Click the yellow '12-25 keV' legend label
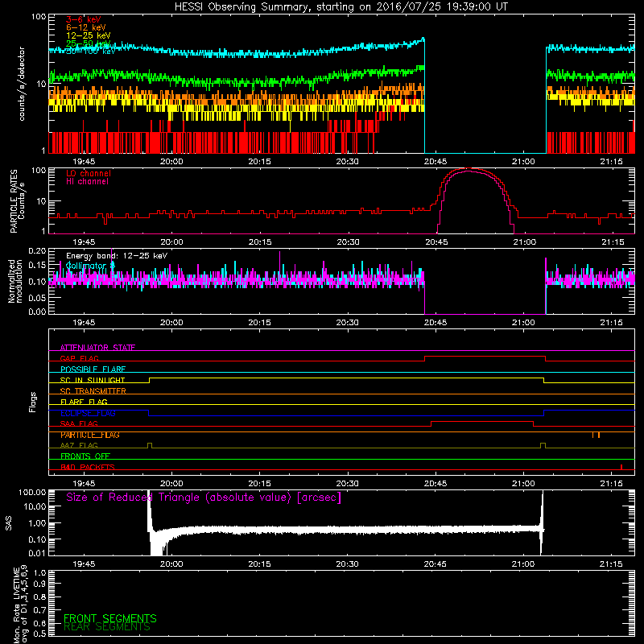 [x=89, y=35]
